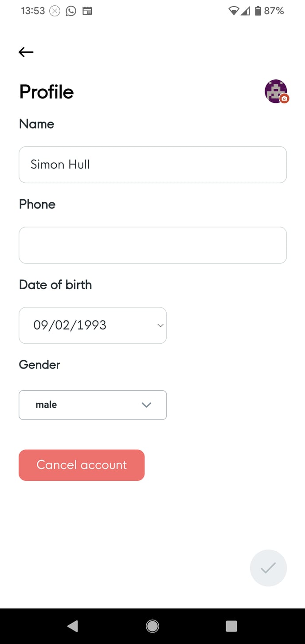Select the empty Phone input field
This screenshot has width=305, height=644.
153,245
